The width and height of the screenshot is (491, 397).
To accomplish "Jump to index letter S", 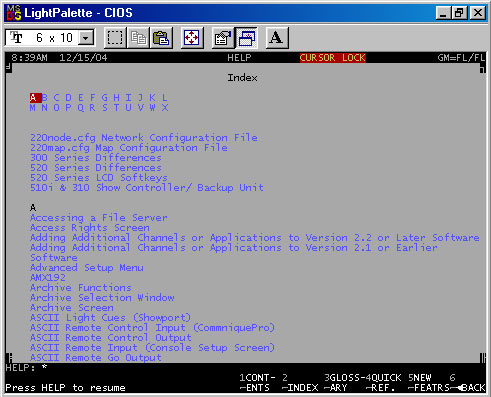I will tap(105, 108).
